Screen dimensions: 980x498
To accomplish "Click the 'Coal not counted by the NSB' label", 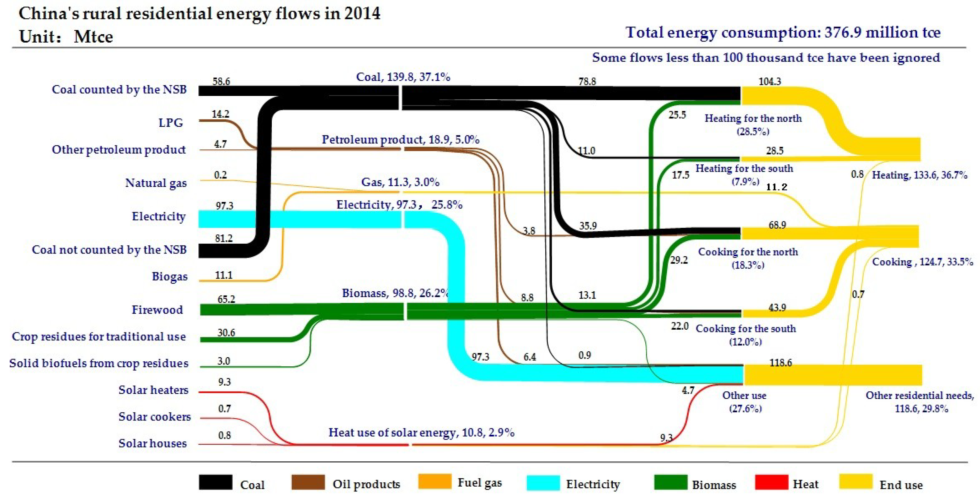I will pyautogui.click(x=109, y=250).
